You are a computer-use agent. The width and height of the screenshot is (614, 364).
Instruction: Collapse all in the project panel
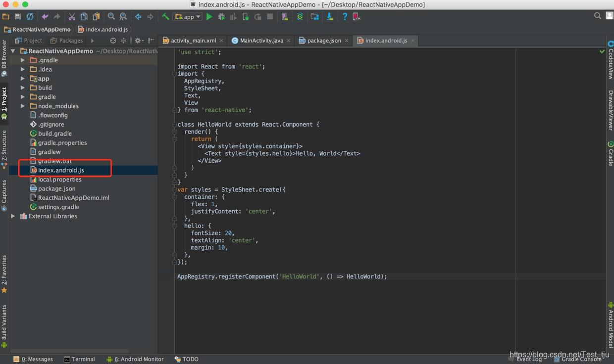click(x=124, y=41)
